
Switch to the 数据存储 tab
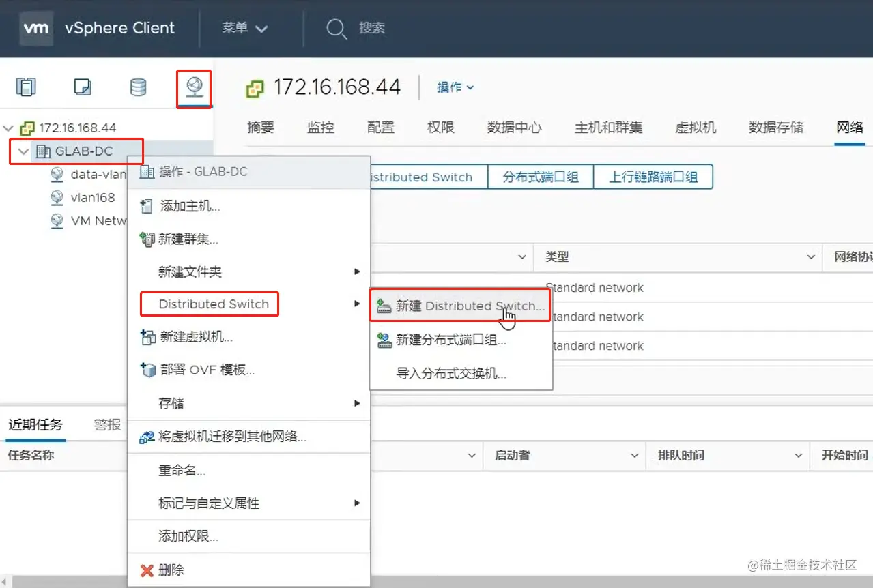(776, 128)
